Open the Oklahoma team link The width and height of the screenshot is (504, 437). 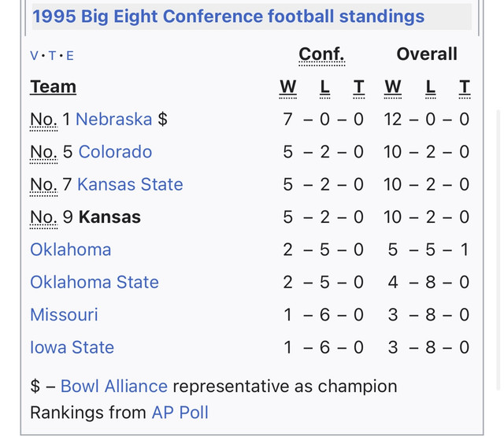(x=70, y=250)
